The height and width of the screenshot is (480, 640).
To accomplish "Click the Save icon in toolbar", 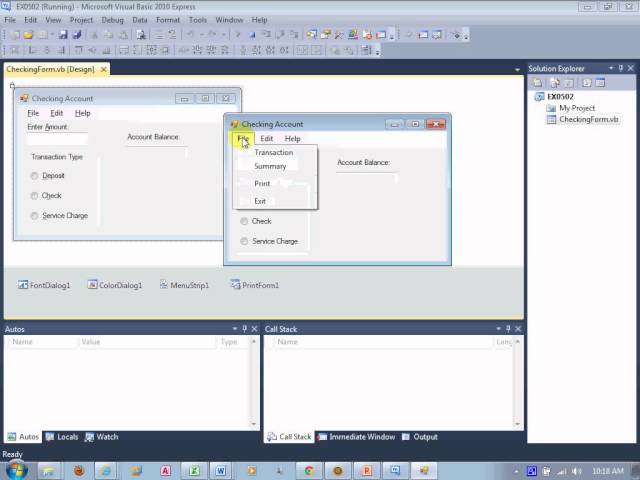I will point(63,35).
